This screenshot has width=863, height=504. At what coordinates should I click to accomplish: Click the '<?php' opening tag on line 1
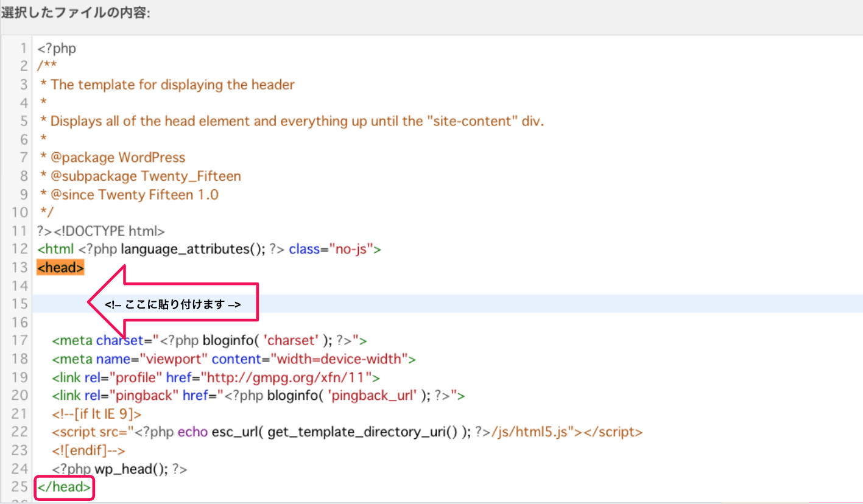coord(57,48)
